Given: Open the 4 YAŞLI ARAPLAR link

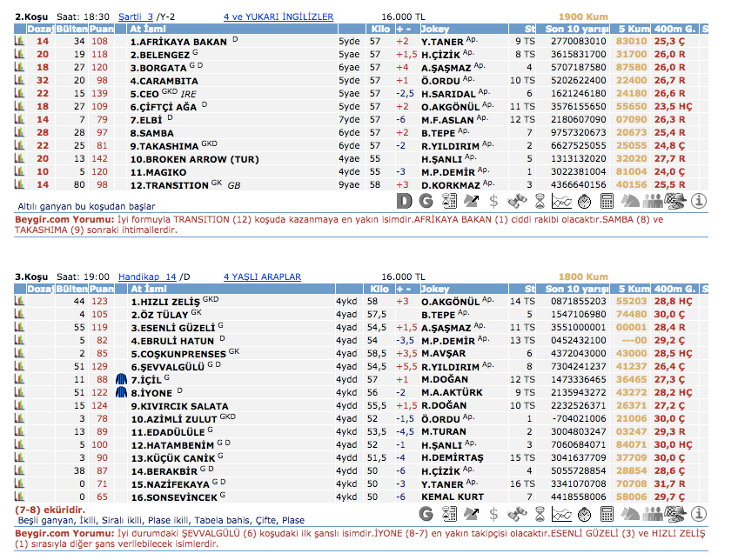Looking at the screenshot, I should 262,277.
